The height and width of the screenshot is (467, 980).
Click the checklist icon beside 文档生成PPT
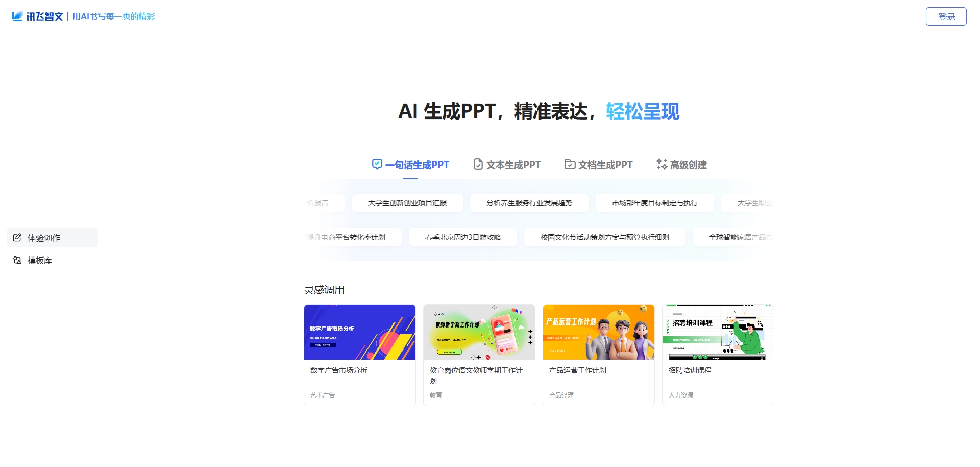click(x=569, y=164)
